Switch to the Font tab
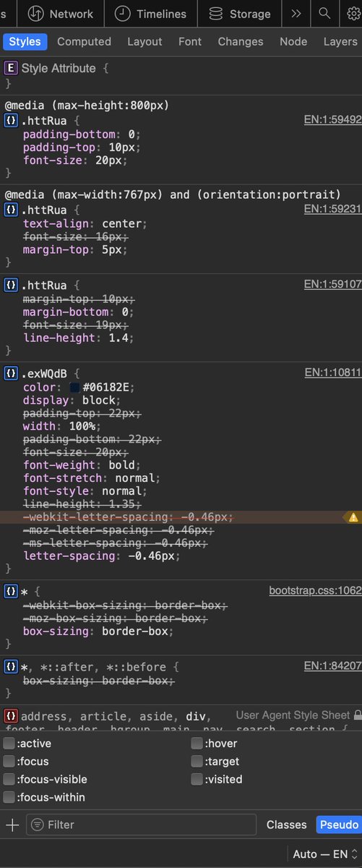 click(x=190, y=41)
